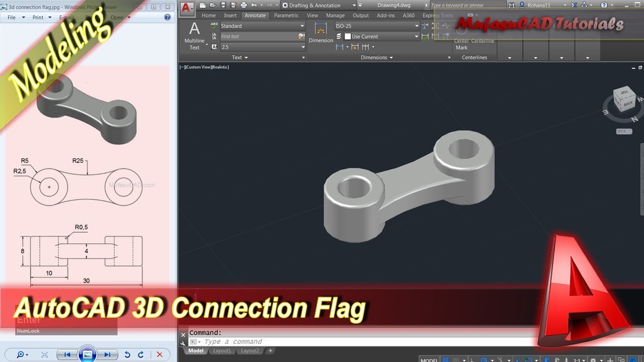Toggle object snap in status bar

click(528, 359)
